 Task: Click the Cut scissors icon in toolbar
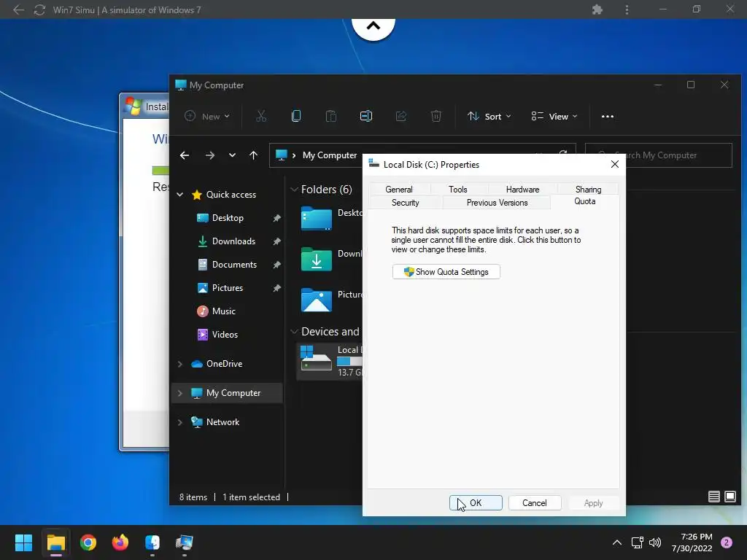coord(261,116)
